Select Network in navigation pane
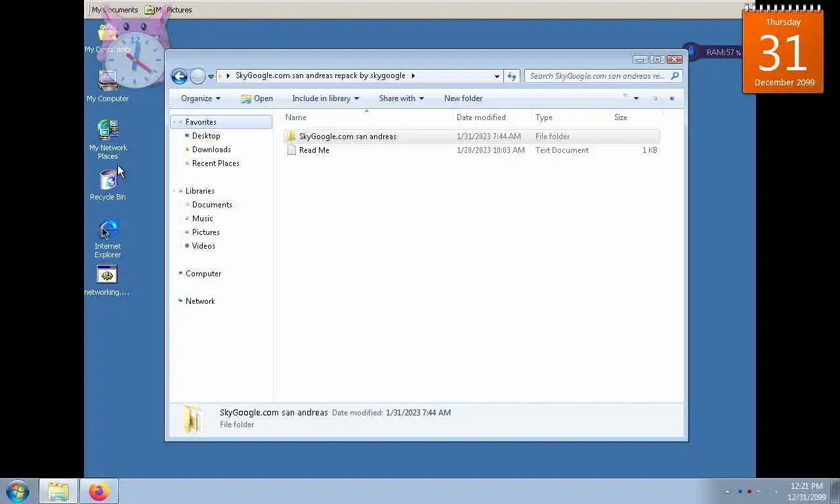 pos(199,301)
